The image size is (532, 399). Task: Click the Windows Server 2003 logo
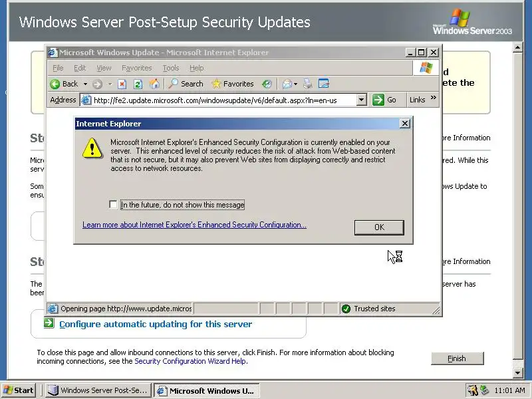coord(472,22)
